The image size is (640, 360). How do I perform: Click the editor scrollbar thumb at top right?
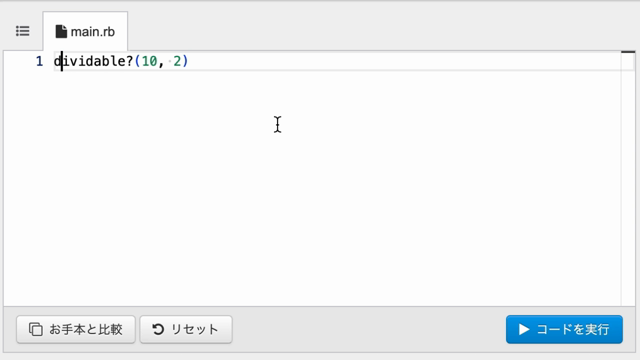point(628,52)
